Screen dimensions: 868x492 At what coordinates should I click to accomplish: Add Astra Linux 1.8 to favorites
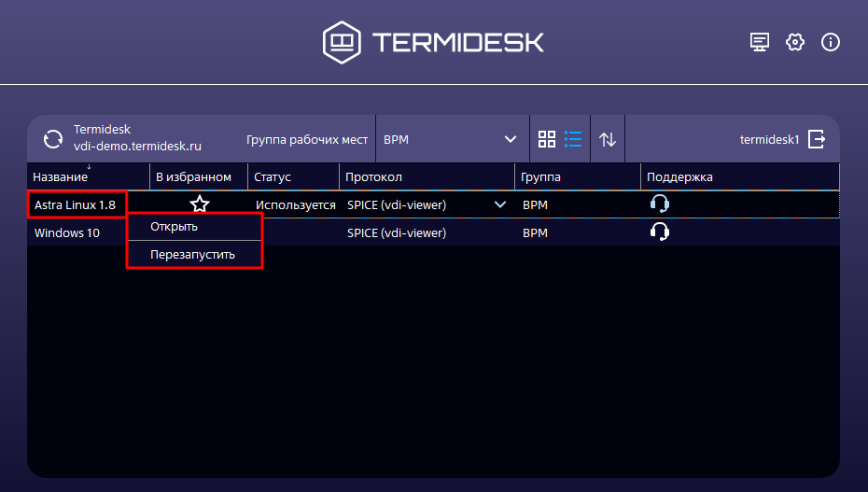pos(200,204)
